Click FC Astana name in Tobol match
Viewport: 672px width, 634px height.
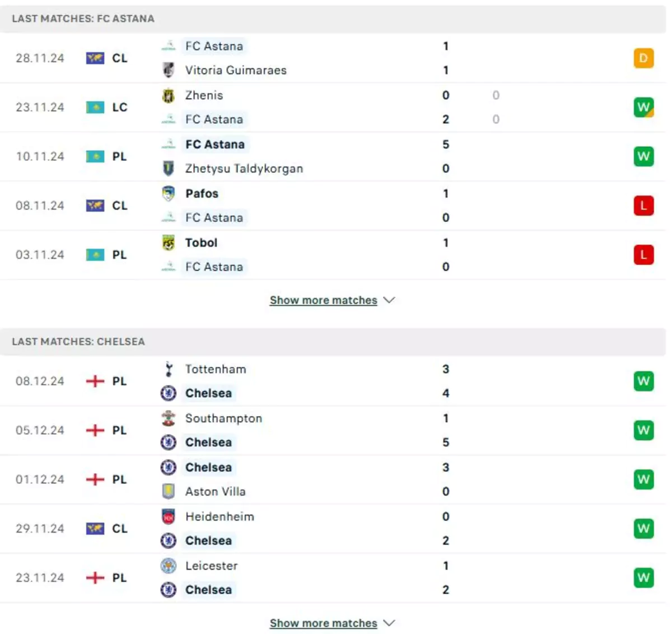214,267
